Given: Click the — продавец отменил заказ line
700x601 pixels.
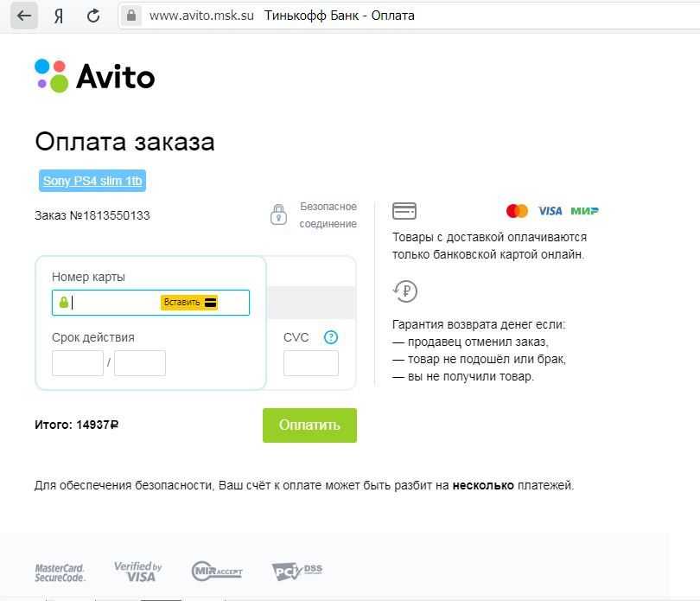Looking at the screenshot, I should 470,342.
